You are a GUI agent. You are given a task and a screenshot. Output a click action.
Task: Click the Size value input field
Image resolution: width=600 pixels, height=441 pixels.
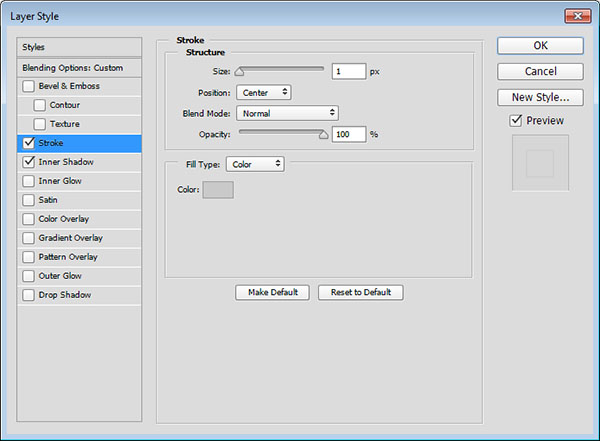349,72
